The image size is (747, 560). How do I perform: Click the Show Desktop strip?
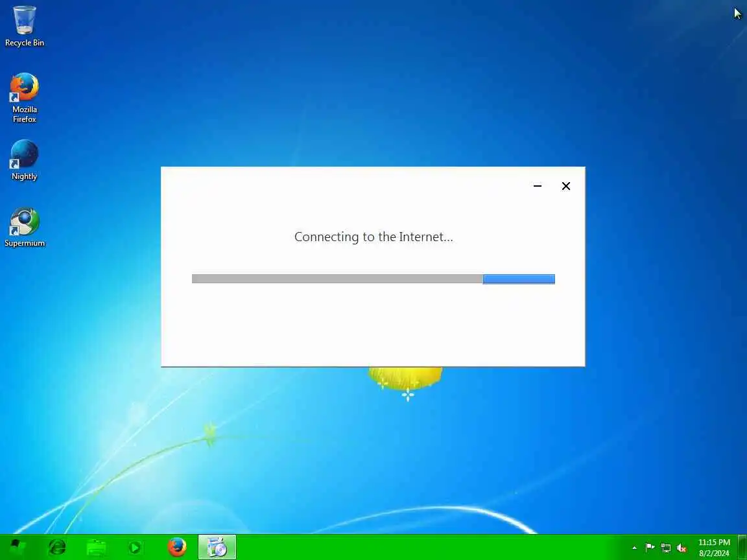(x=742, y=547)
